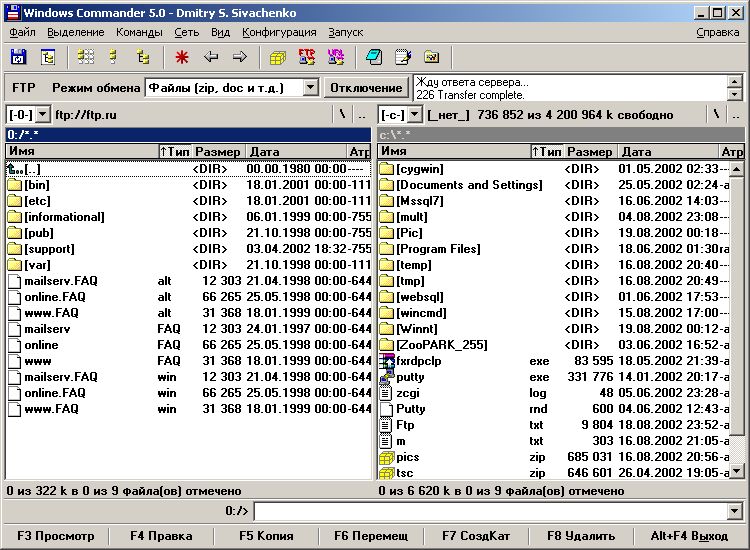Click the notepad with pencil toolbar icon
The height and width of the screenshot is (550, 750).
pos(402,57)
